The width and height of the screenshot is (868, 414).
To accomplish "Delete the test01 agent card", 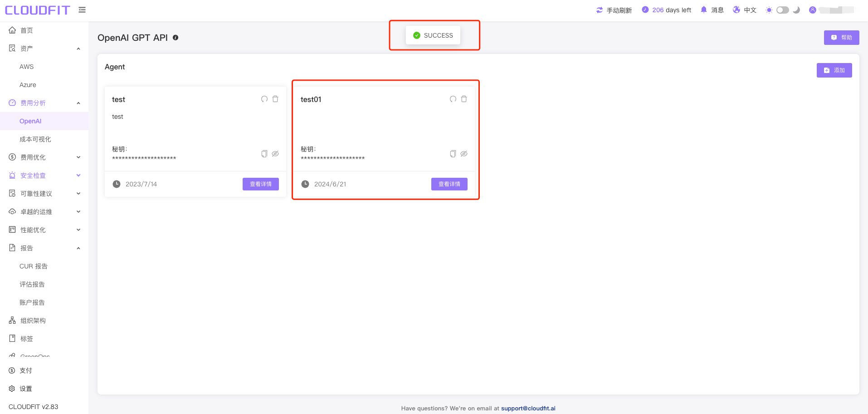I will (x=464, y=99).
